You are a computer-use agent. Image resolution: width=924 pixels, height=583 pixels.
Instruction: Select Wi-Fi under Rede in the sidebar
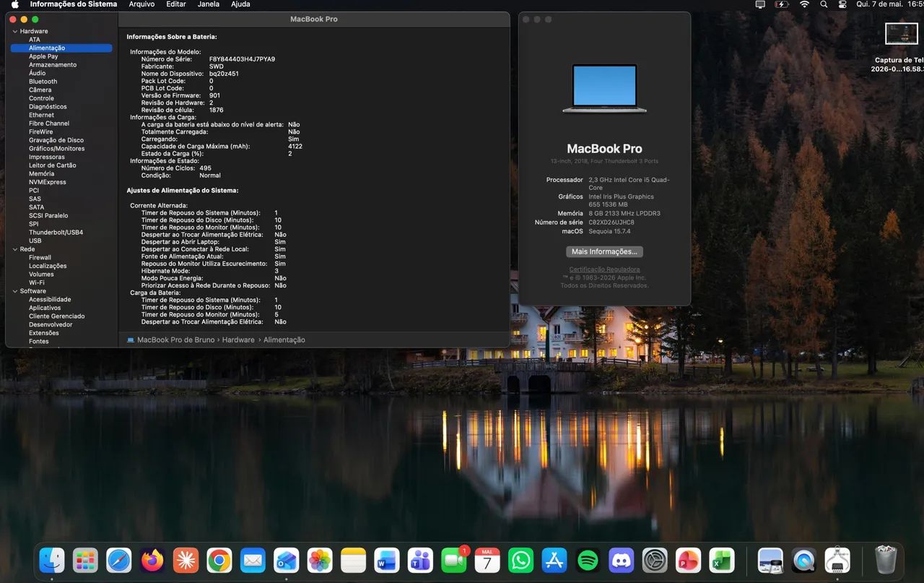click(36, 282)
